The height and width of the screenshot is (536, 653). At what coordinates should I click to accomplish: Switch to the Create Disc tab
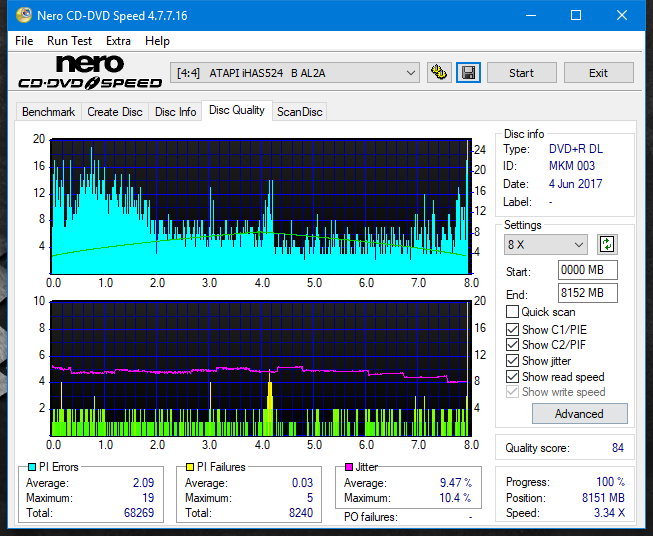pyautogui.click(x=115, y=112)
